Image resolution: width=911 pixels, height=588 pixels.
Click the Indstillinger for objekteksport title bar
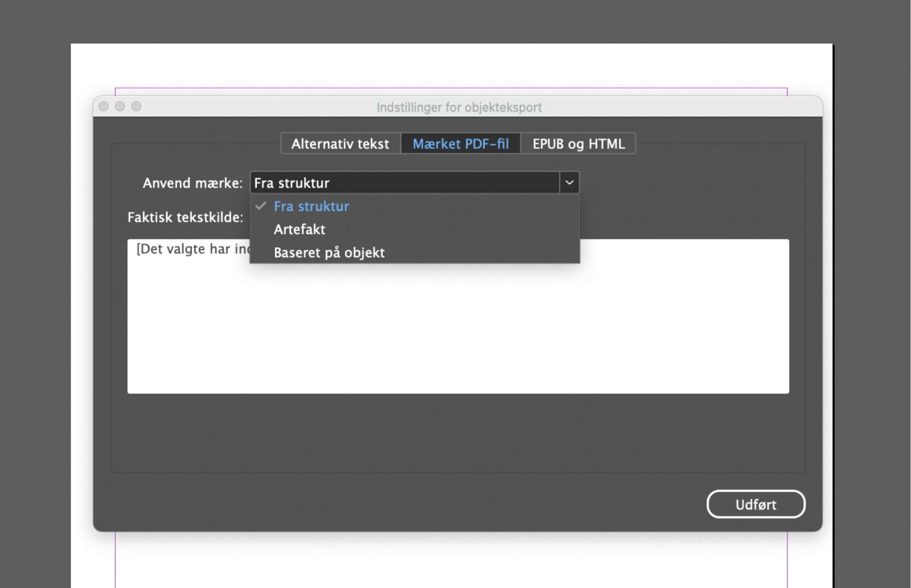click(x=459, y=107)
